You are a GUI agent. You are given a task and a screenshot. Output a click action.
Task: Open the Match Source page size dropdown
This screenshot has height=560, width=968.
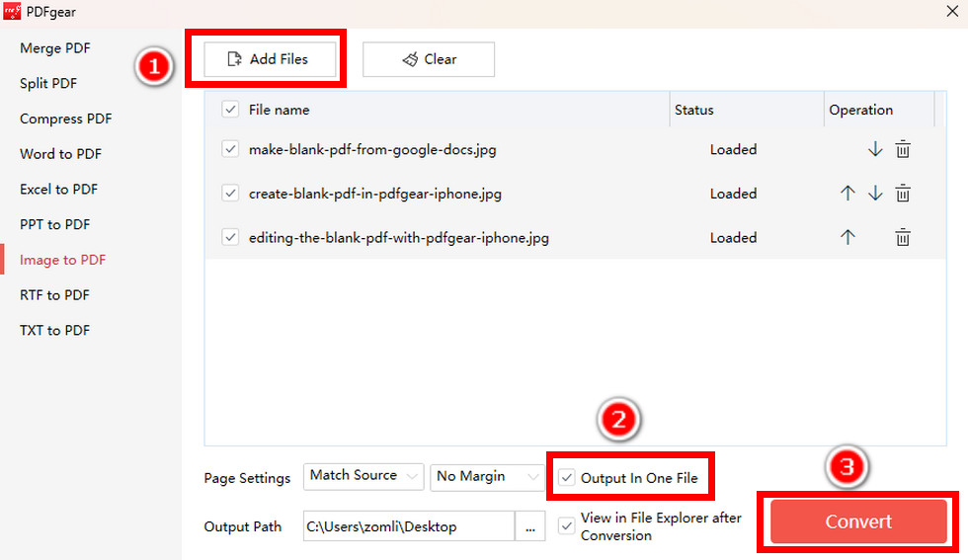(363, 476)
